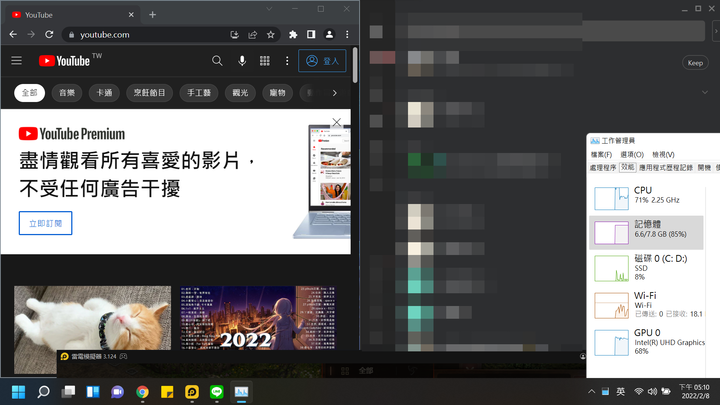This screenshot has height=405, width=720.
Task: Dismiss YouTube Premium banner
Action: coord(337,122)
